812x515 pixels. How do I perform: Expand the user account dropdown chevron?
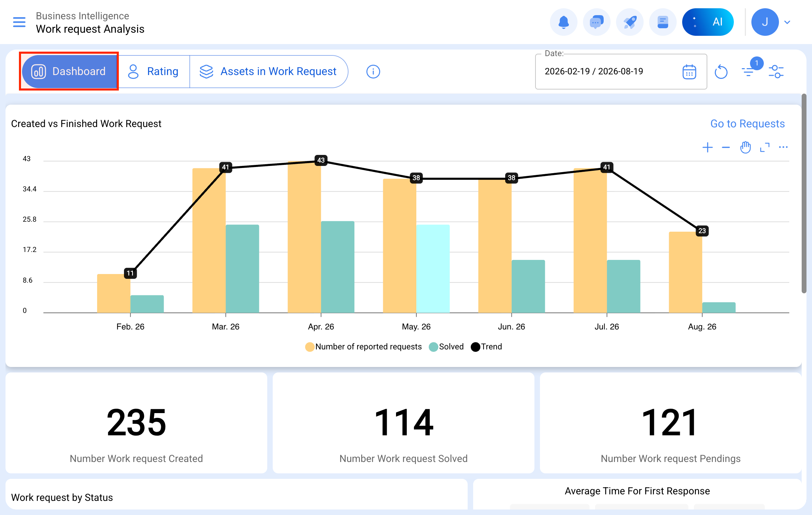[x=787, y=22]
